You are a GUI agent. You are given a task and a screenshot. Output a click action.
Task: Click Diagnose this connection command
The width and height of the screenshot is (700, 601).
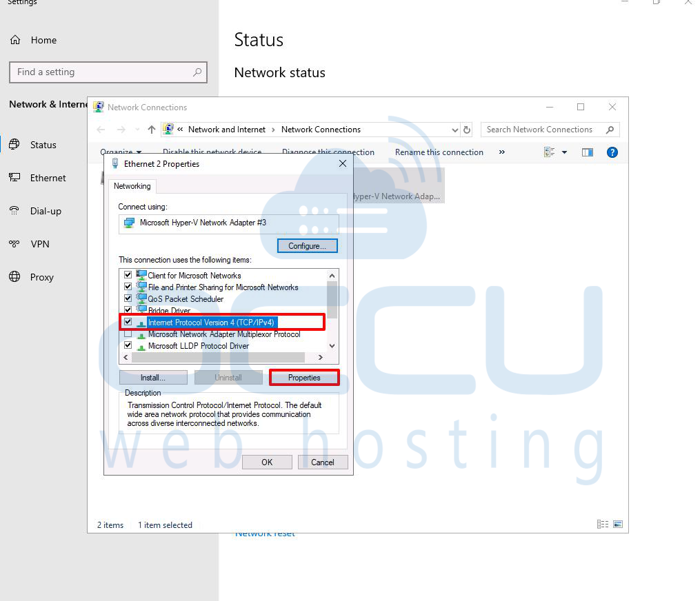328,152
